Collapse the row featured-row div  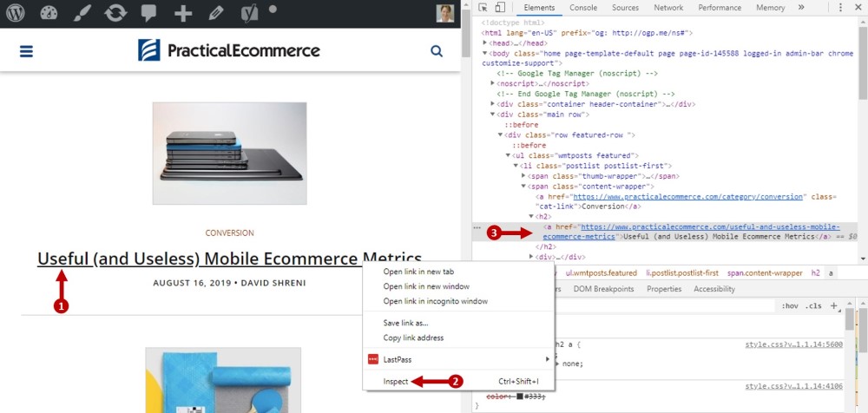[x=501, y=135]
